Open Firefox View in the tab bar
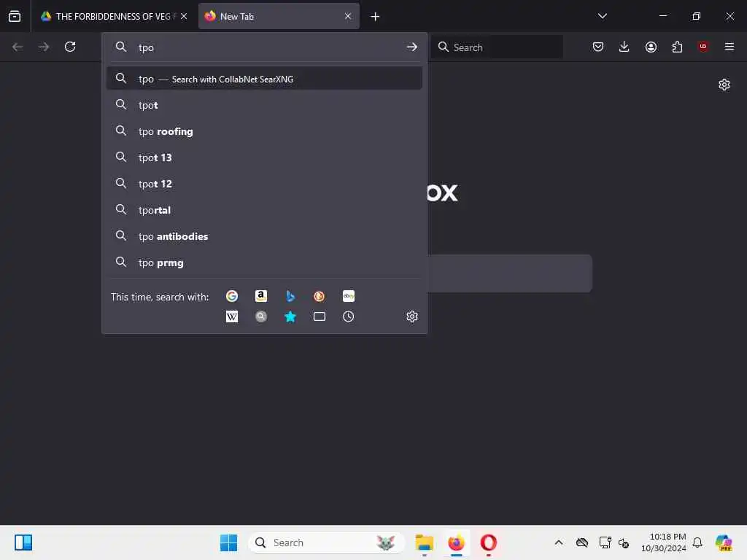 pos(15,16)
